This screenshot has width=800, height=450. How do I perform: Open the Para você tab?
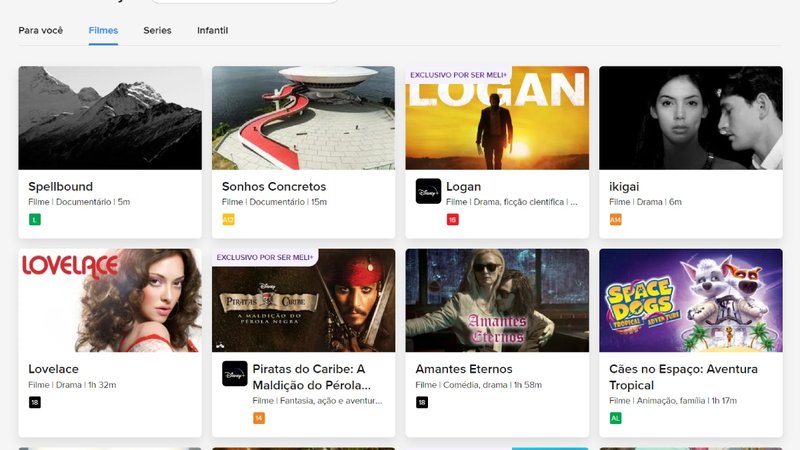[x=41, y=31]
